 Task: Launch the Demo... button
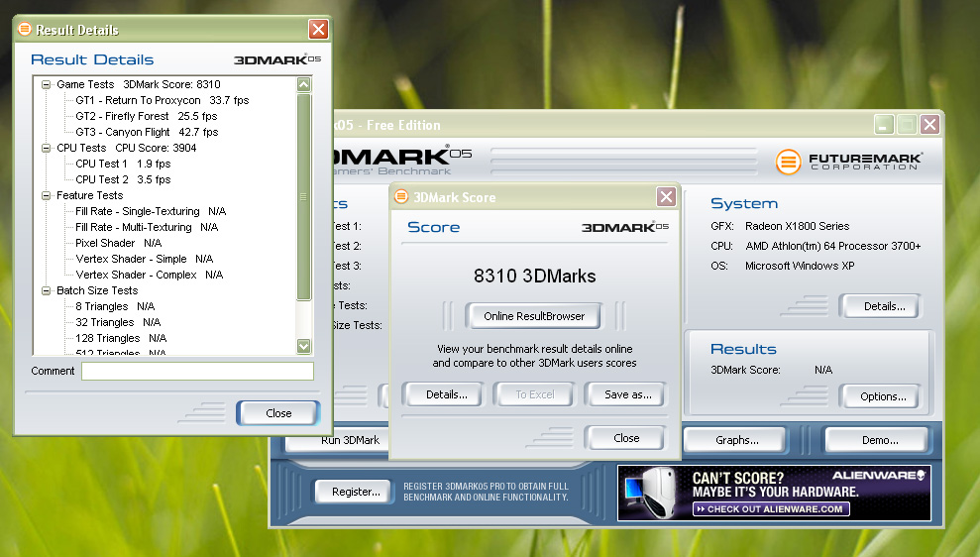coord(880,440)
